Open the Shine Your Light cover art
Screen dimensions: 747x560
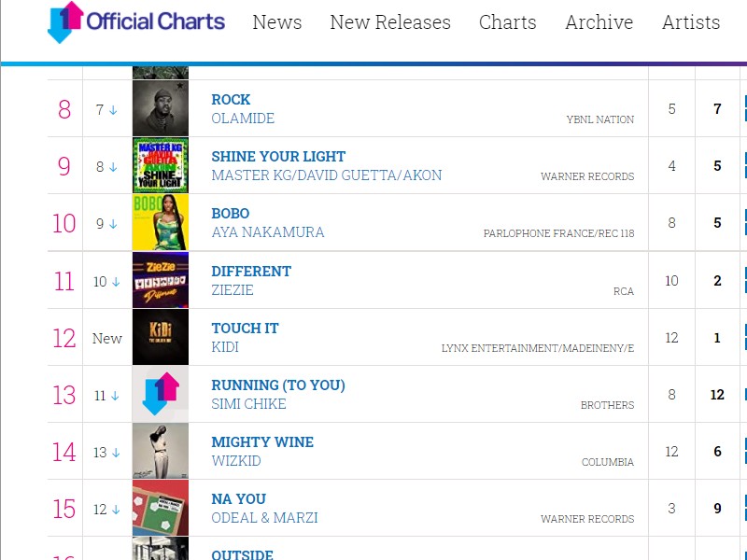(x=161, y=165)
